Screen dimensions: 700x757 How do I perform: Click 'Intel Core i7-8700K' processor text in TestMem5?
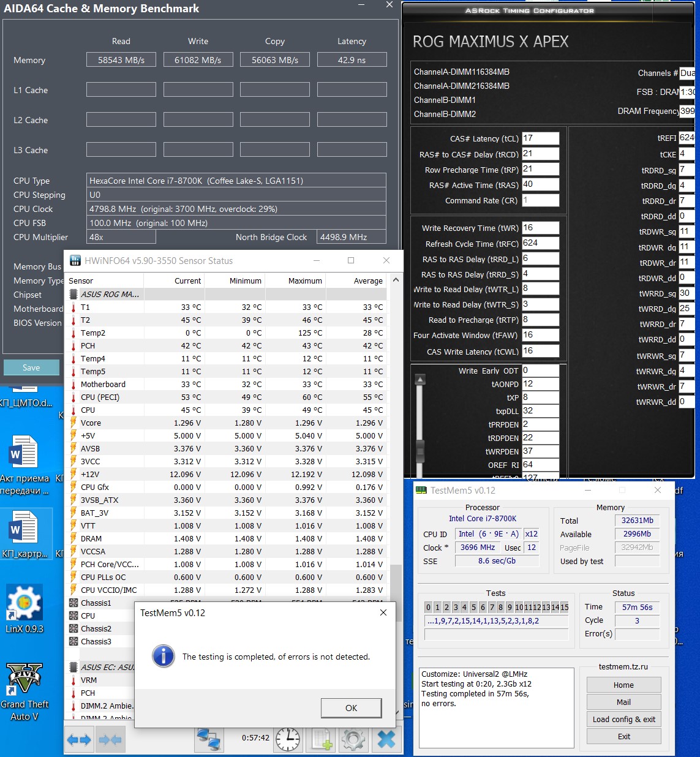click(483, 518)
